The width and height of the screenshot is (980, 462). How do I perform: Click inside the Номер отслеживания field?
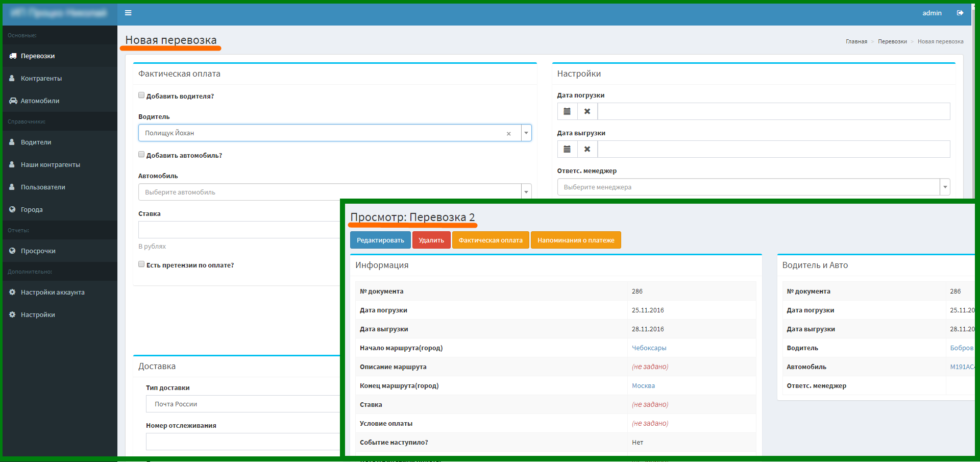pyautogui.click(x=243, y=442)
